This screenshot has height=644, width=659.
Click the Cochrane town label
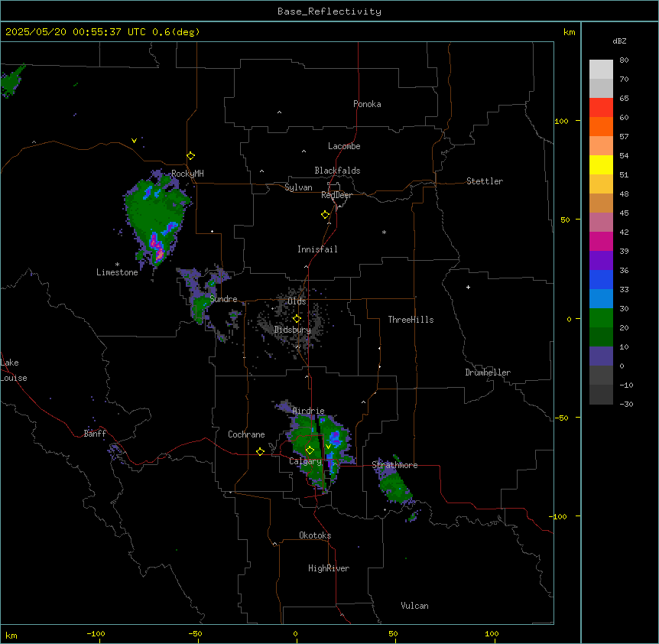246,434
